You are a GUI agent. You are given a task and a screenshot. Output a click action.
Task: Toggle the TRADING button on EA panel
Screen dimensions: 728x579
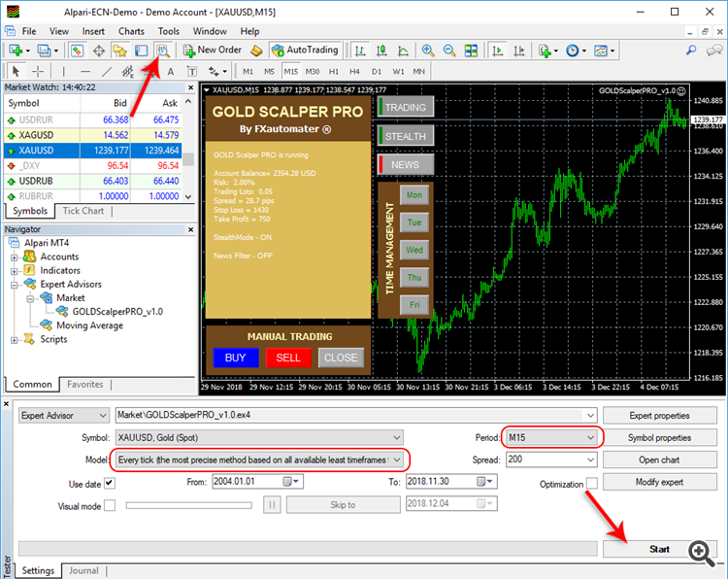pos(406,107)
